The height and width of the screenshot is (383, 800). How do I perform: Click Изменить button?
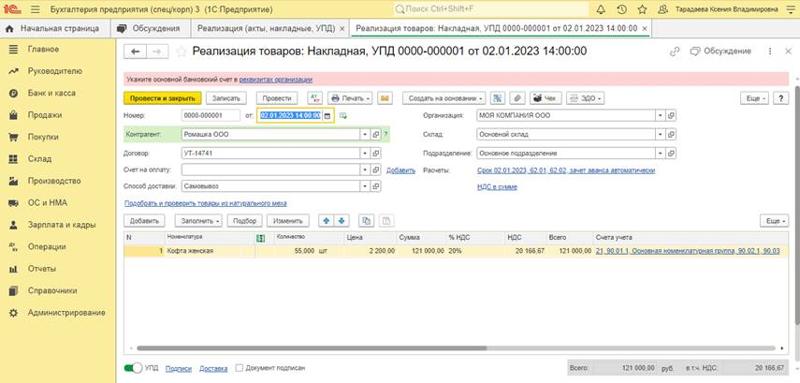(288, 221)
